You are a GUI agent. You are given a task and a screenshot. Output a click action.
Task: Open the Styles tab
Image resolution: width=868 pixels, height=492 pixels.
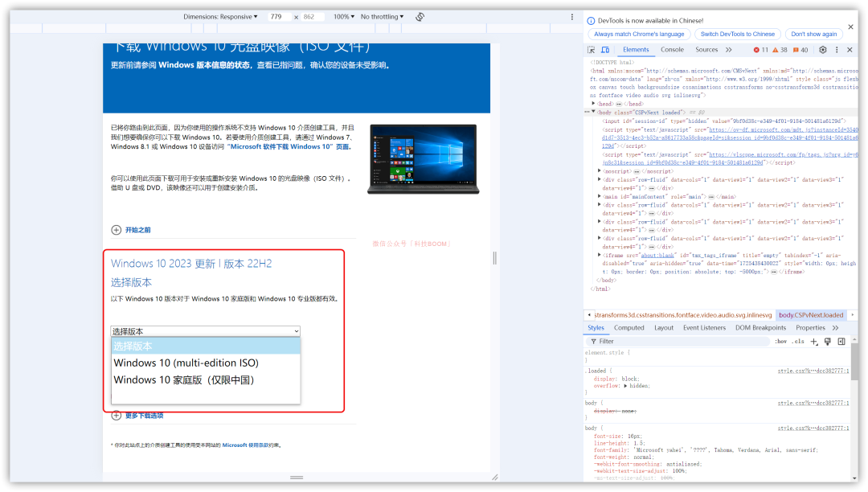596,328
